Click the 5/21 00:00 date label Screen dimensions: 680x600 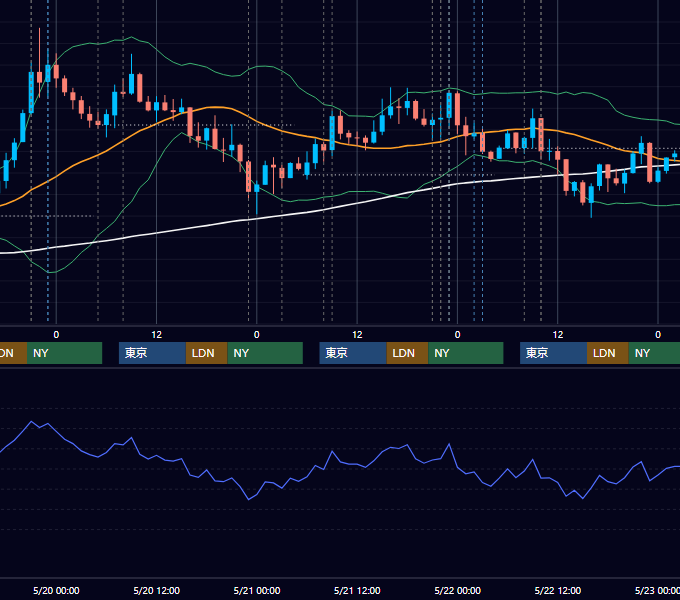point(257,590)
